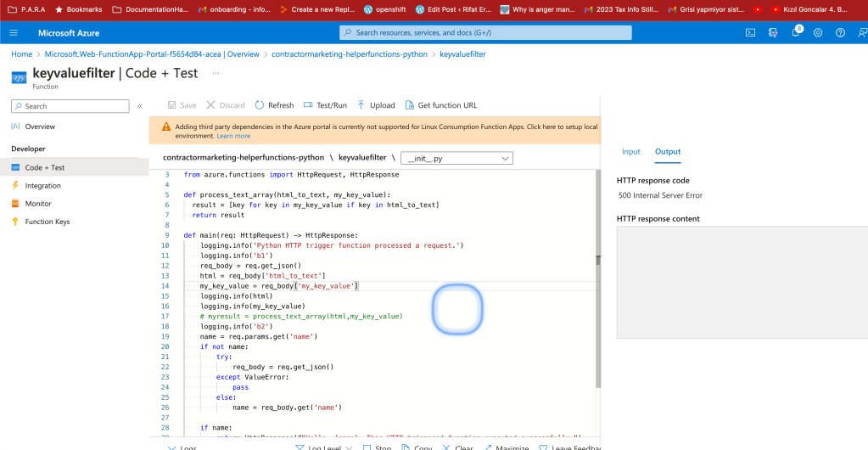
Task: Open Grisi yapmiyor sist... bookmark
Action: (x=705, y=9)
